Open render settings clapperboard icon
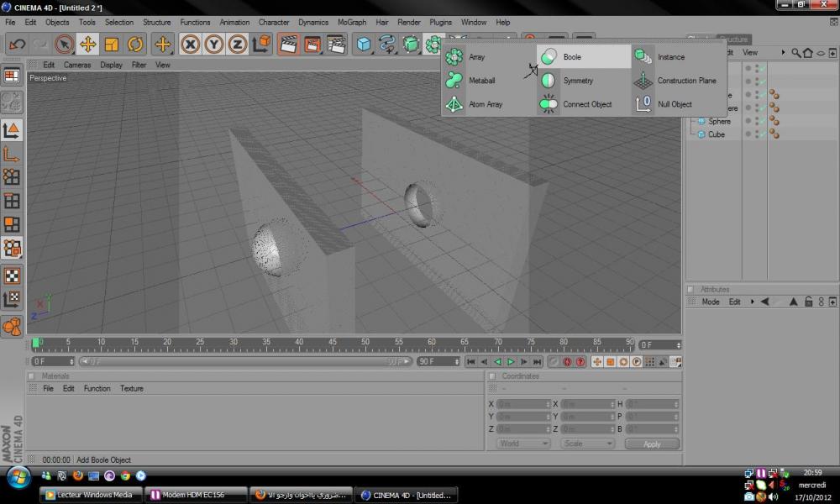 tap(337, 44)
